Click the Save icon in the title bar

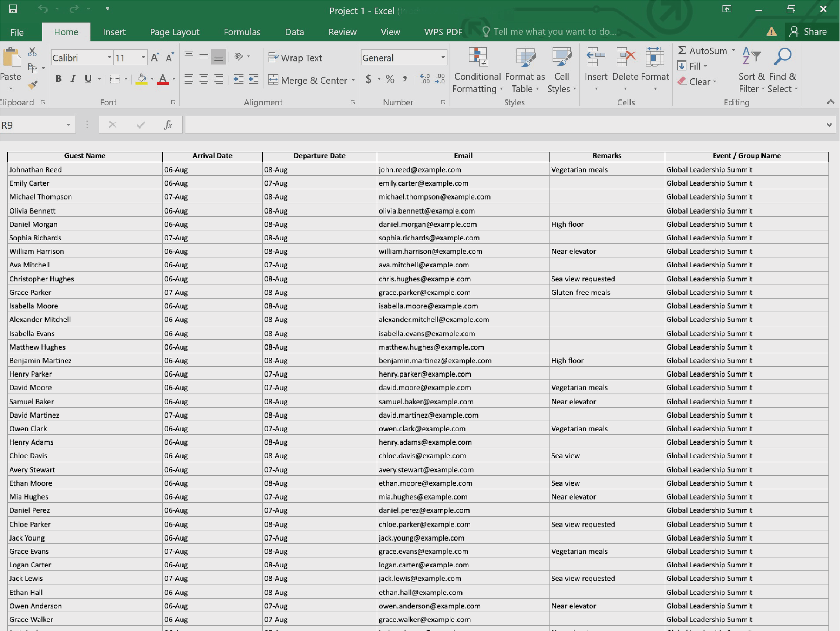[x=13, y=9]
